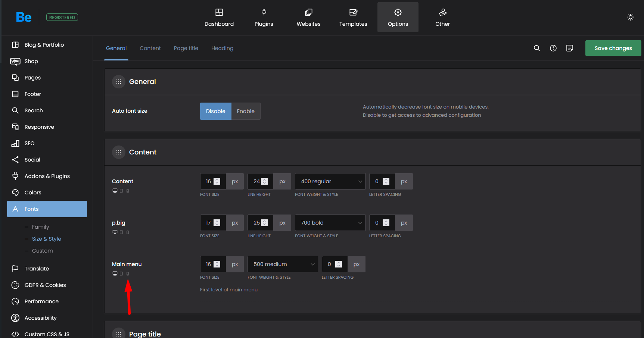
Task: Open the Templates section
Action: point(353,17)
